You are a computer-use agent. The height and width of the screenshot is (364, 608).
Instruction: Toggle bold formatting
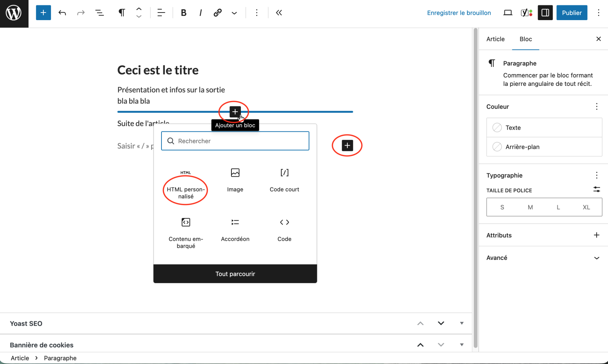(x=184, y=13)
